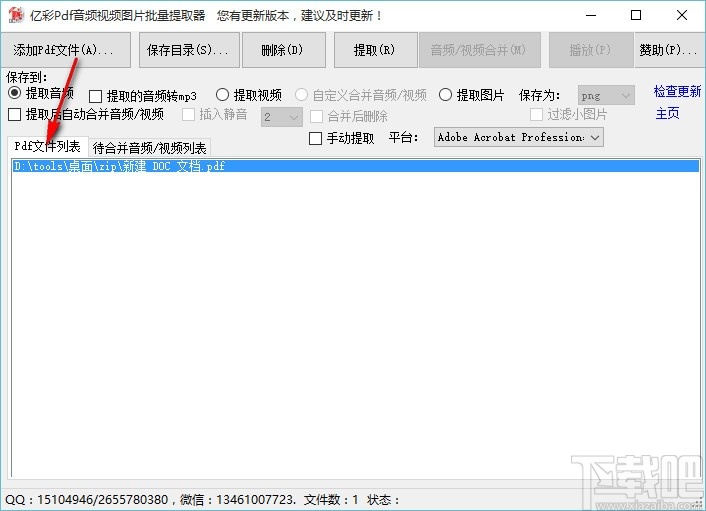Start extraction with 提取(R) button
The height and width of the screenshot is (511, 706).
click(x=376, y=50)
